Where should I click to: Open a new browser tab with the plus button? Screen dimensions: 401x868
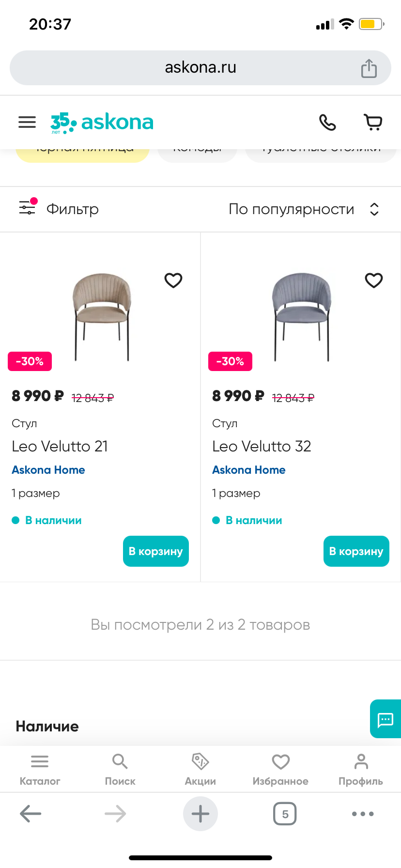click(200, 814)
